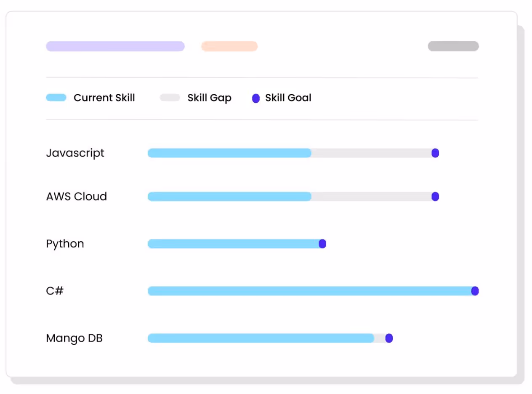The height and width of the screenshot is (394, 532).
Task: Click the orange placeholder pill in header
Action: 229,46
